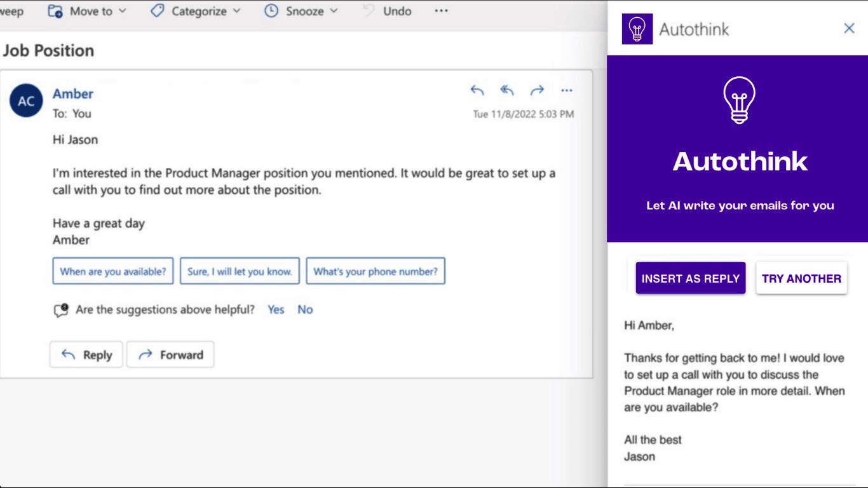The height and width of the screenshot is (488, 868).
Task: Click the All the best sign-off
Action: [x=653, y=440]
